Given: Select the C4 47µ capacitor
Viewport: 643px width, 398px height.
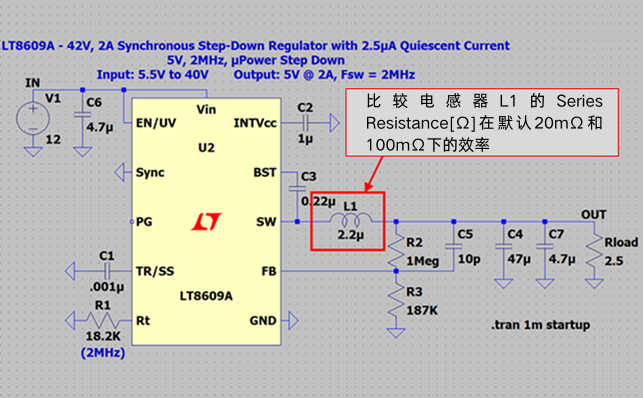Looking at the screenshot, I should [504, 246].
